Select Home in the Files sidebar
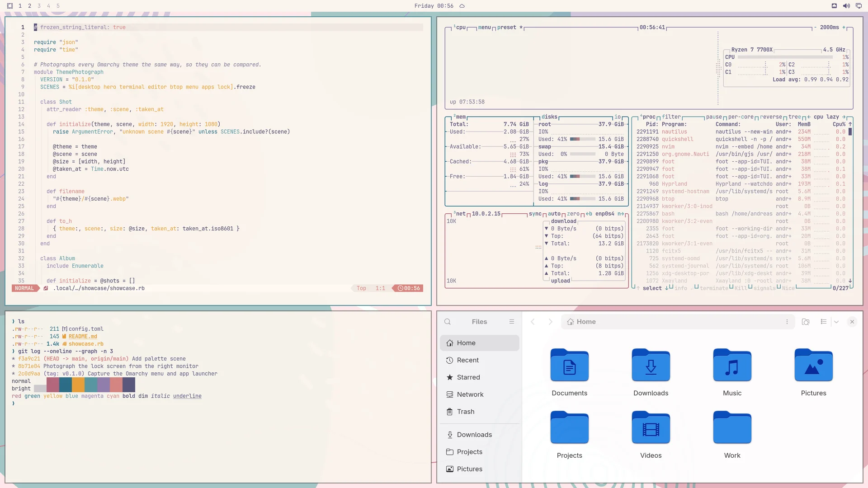The height and width of the screenshot is (488, 868). click(x=480, y=343)
